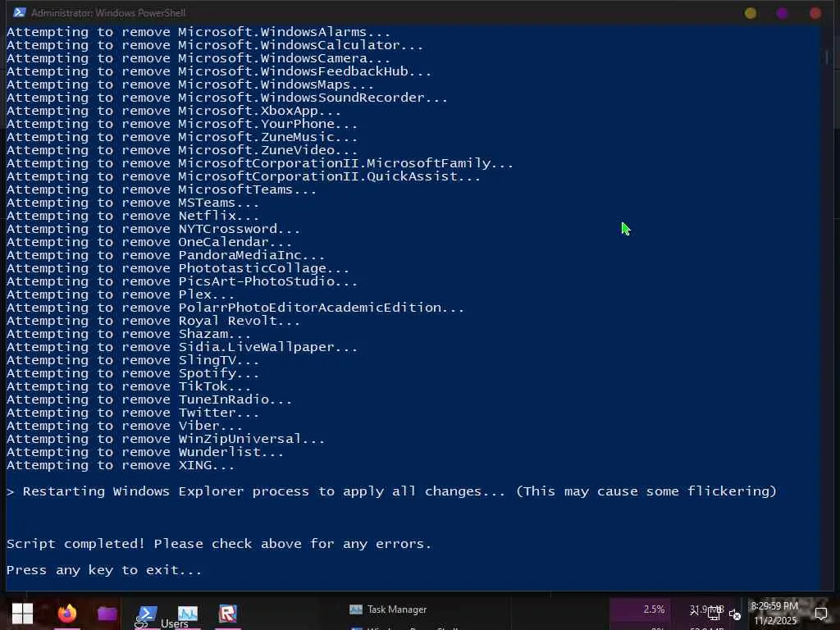Click the 'Attempting to remove Shazam...' line
Screen dimensions: 840x630
(x=129, y=334)
